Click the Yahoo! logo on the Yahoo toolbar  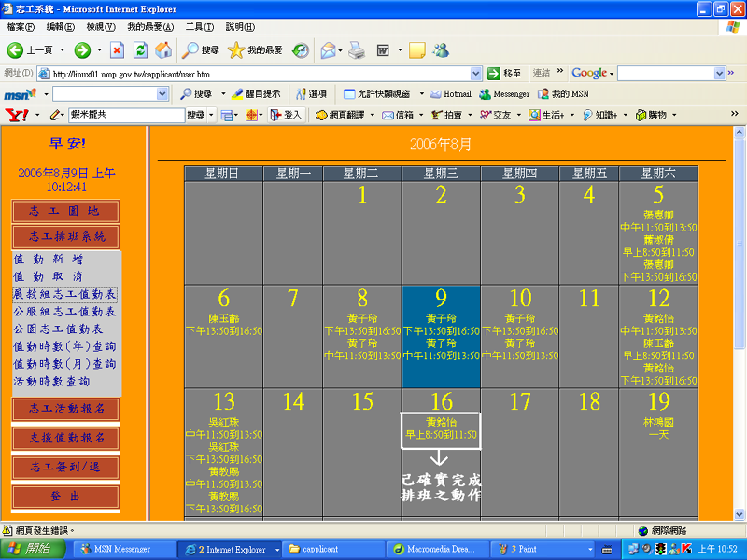[16, 115]
